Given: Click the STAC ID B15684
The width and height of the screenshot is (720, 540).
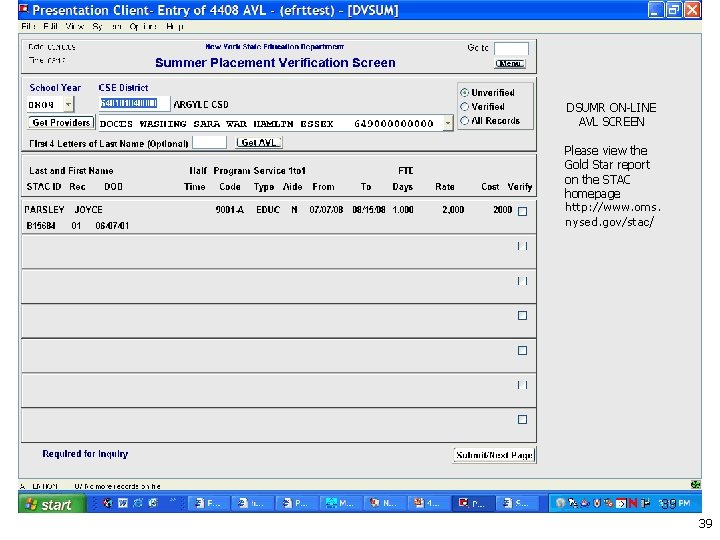Looking at the screenshot, I should coord(41,226).
